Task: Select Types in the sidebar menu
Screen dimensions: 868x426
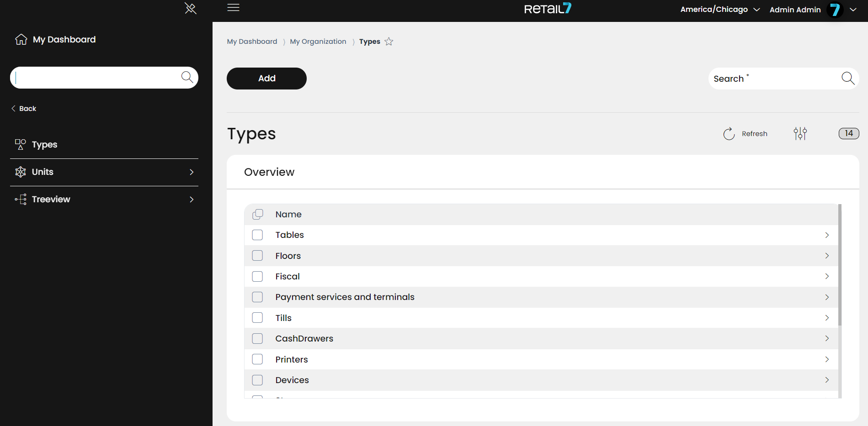Action: (104, 145)
